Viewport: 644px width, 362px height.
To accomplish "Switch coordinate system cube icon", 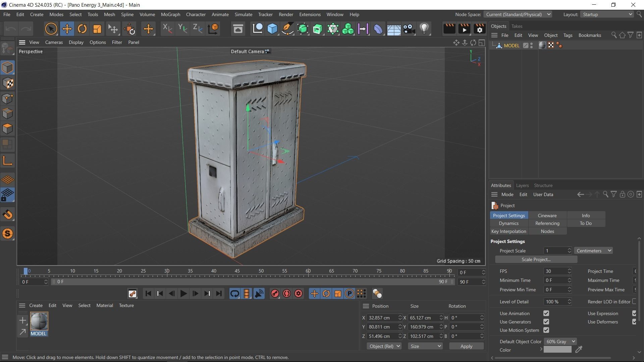I will tap(213, 29).
